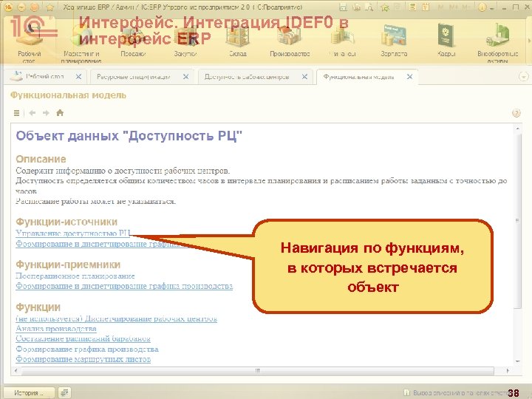Open favorites star in title bar

(x=50, y=7)
